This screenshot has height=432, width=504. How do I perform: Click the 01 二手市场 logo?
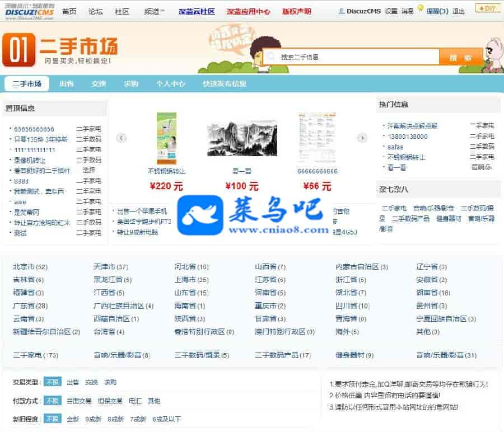point(60,50)
